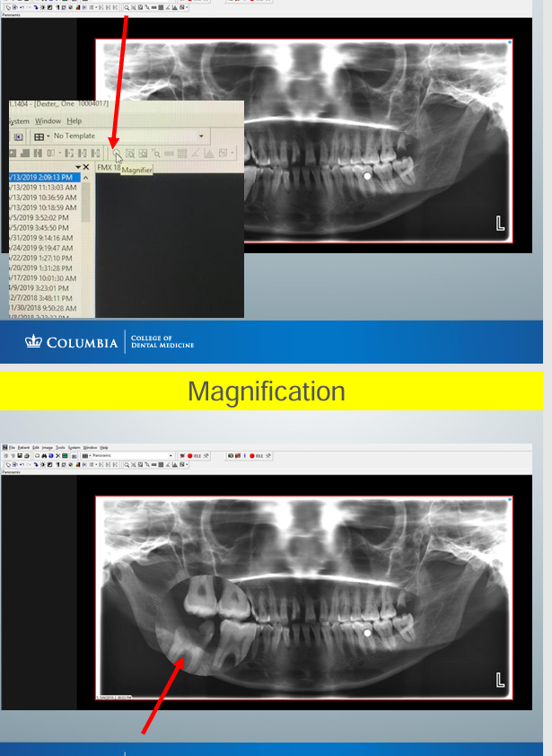
Task: Click the color palette icon in lower window toolbar
Action: coord(77,465)
